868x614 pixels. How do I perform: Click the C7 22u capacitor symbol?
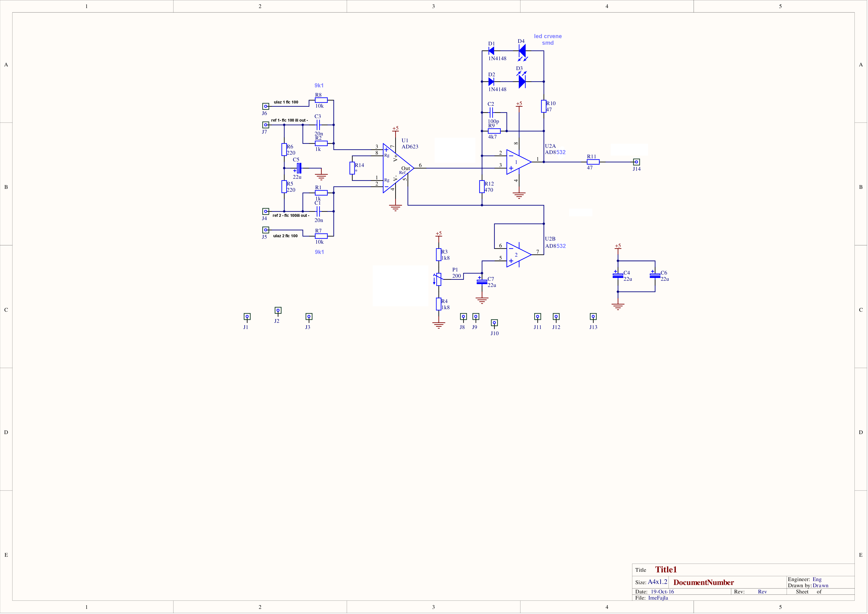(x=482, y=282)
